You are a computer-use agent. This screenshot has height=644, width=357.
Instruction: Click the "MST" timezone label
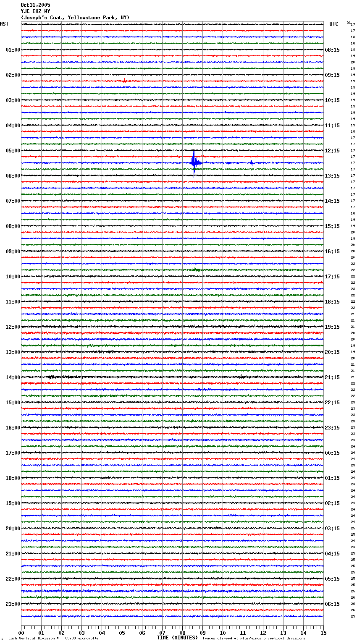pyautogui.click(x=4, y=24)
